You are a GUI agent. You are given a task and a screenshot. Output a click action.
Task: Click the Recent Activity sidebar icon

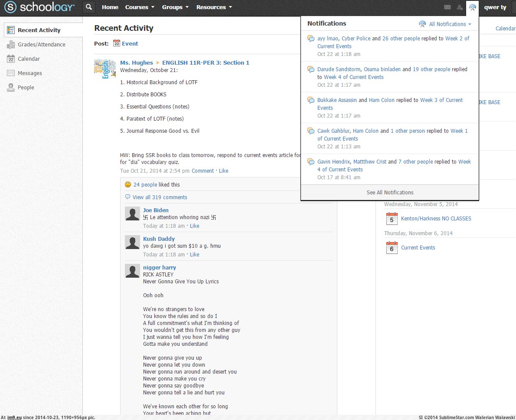click(x=11, y=30)
